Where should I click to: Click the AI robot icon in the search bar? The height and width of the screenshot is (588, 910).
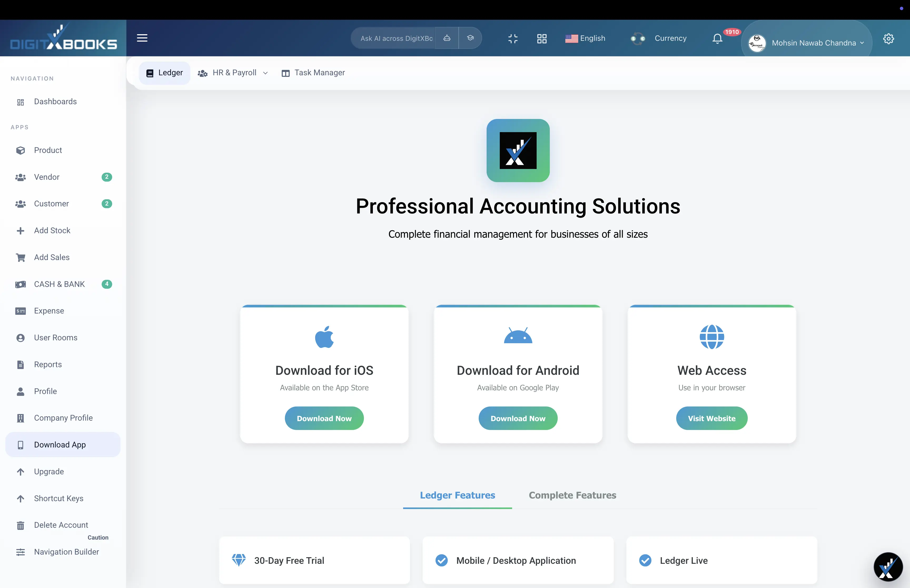[447, 38]
